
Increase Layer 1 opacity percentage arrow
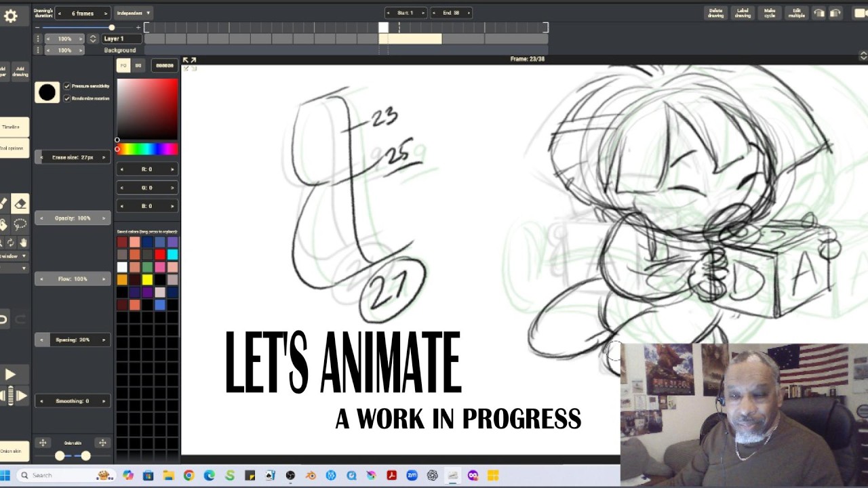pos(81,39)
